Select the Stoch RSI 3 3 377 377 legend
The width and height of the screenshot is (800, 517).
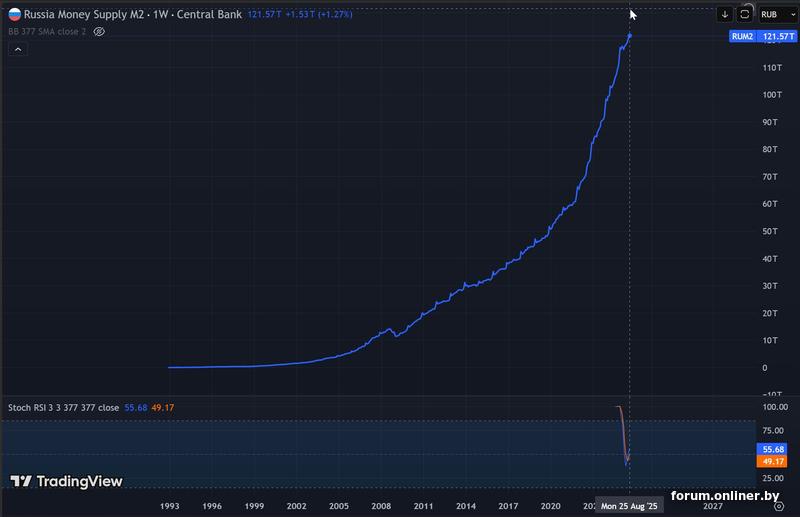click(63, 408)
